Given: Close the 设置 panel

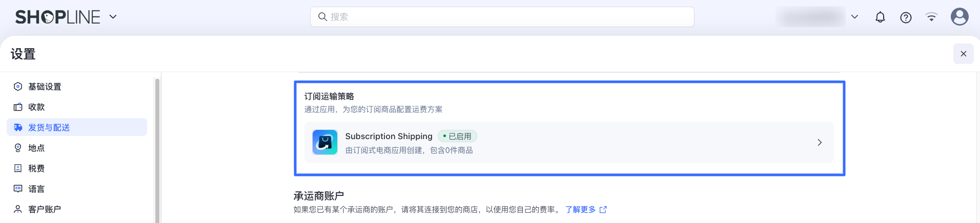Looking at the screenshot, I should tap(964, 54).
